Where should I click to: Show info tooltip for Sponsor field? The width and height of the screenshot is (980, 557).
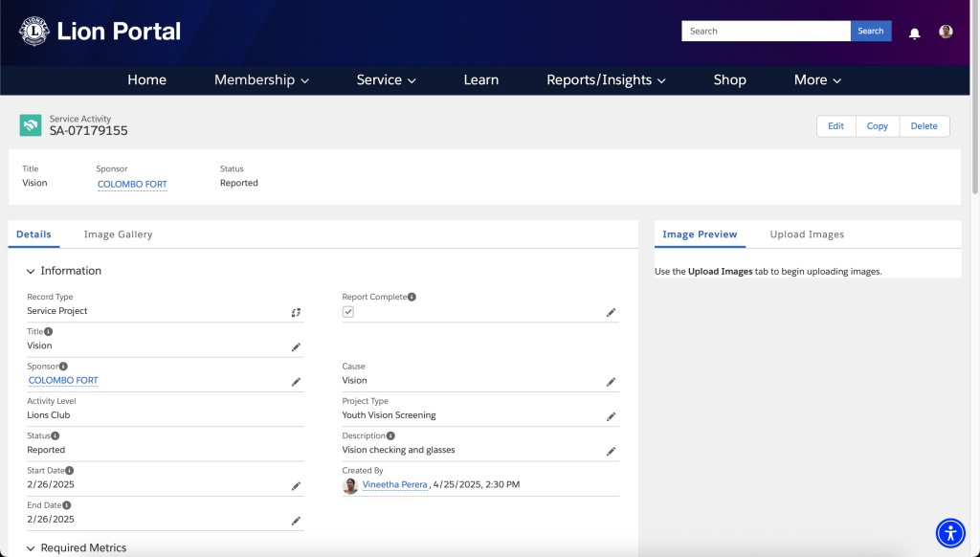pos(63,367)
